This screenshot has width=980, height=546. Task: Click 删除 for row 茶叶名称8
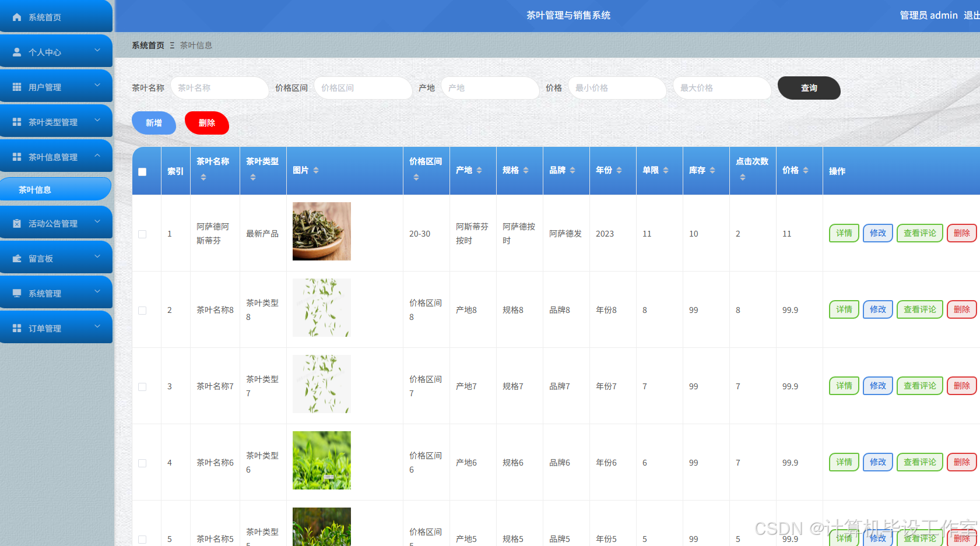click(961, 309)
